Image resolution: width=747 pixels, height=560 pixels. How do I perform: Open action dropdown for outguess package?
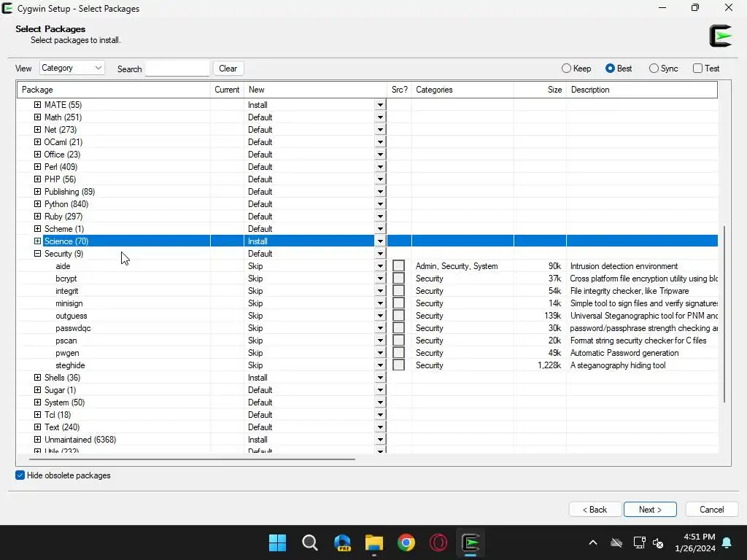pyautogui.click(x=380, y=315)
